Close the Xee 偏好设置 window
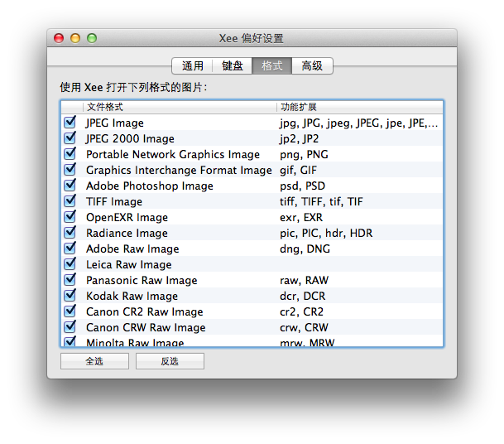 tap(59, 38)
